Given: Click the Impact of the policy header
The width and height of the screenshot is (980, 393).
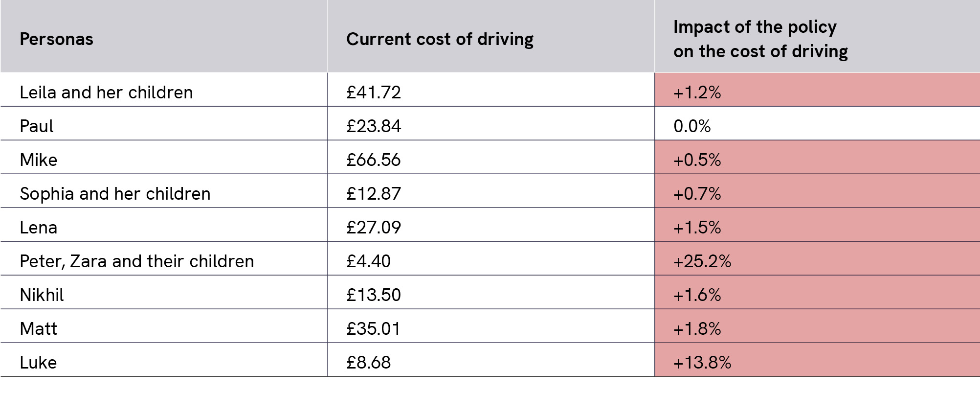Looking at the screenshot, I should click(760, 39).
